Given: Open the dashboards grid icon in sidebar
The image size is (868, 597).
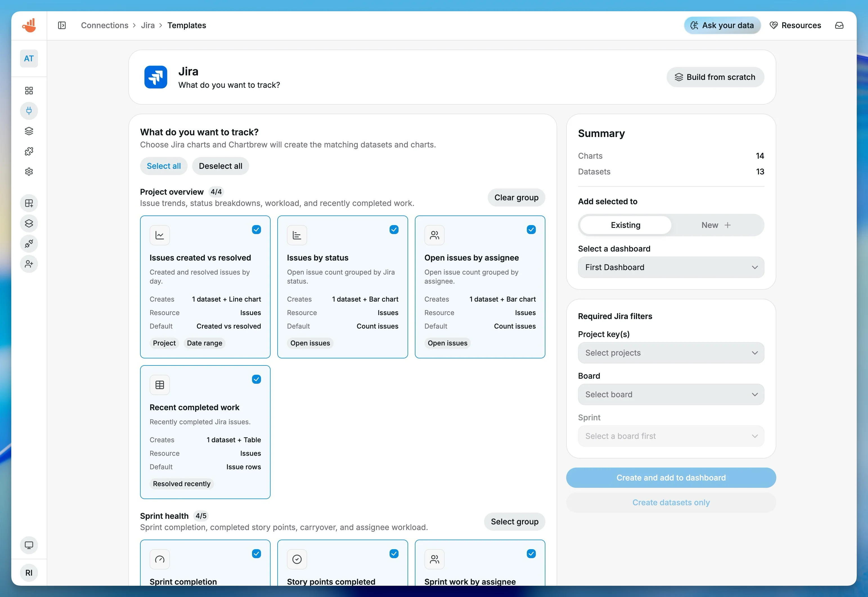Looking at the screenshot, I should pos(29,91).
